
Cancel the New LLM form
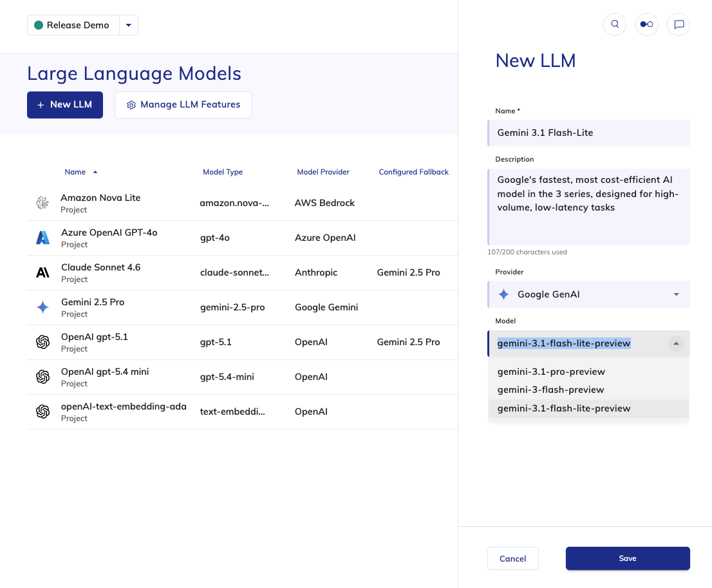512,558
